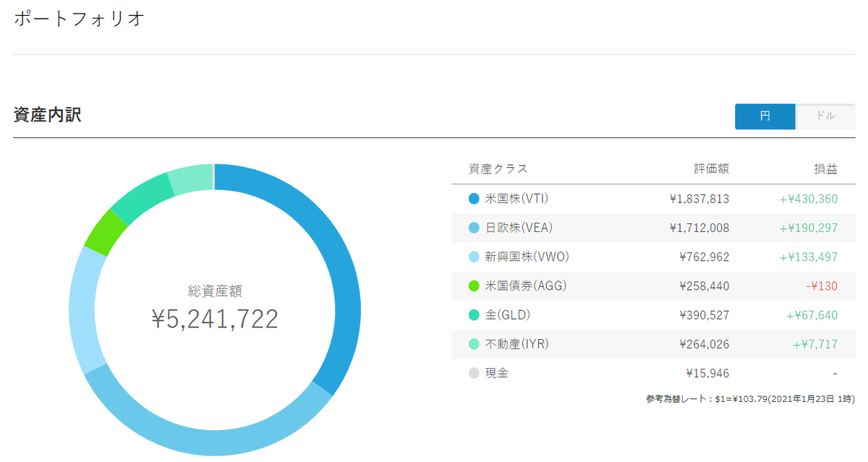
Task: Click the 現金 gray legend dot
Action: [x=474, y=374]
